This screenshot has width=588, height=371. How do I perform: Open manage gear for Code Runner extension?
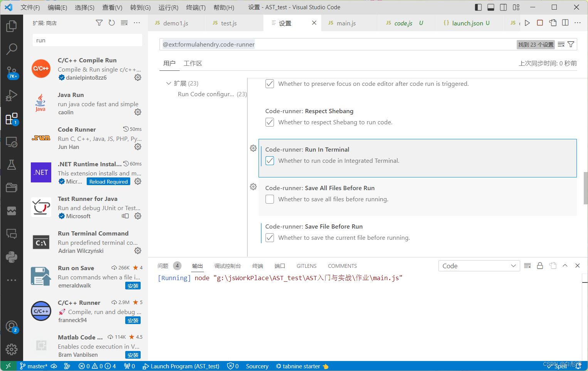coord(138,147)
